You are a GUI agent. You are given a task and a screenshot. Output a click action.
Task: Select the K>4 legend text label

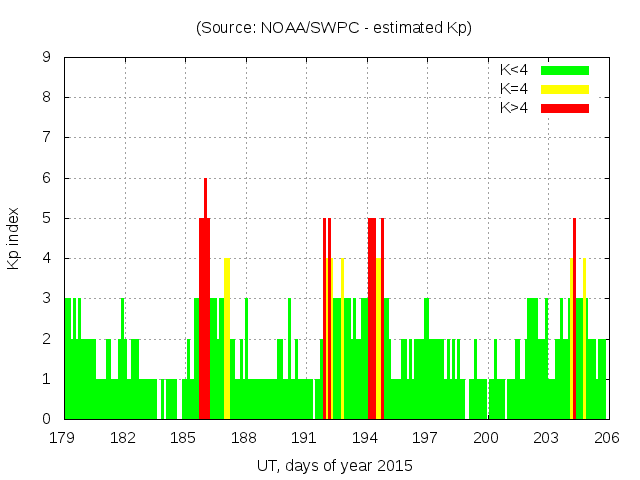point(515,108)
